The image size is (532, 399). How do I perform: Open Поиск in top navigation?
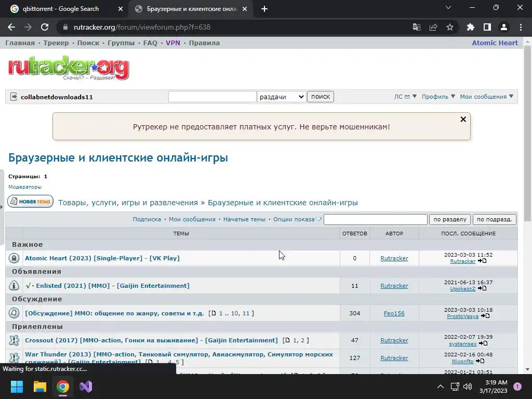pyautogui.click(x=88, y=43)
